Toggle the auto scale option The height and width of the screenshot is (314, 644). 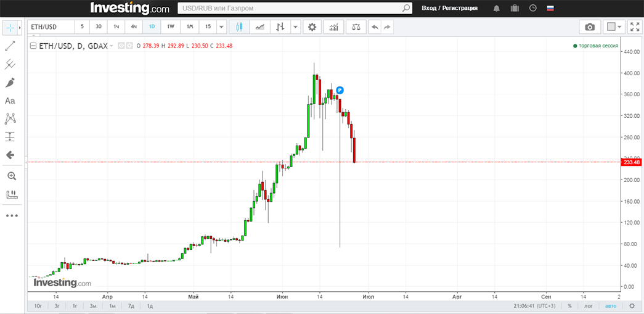[610, 306]
